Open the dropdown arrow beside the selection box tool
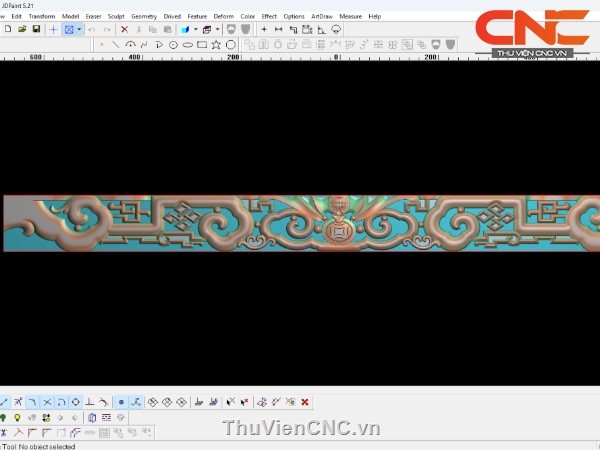Screen dimensions: 600x450 (x=79, y=29)
